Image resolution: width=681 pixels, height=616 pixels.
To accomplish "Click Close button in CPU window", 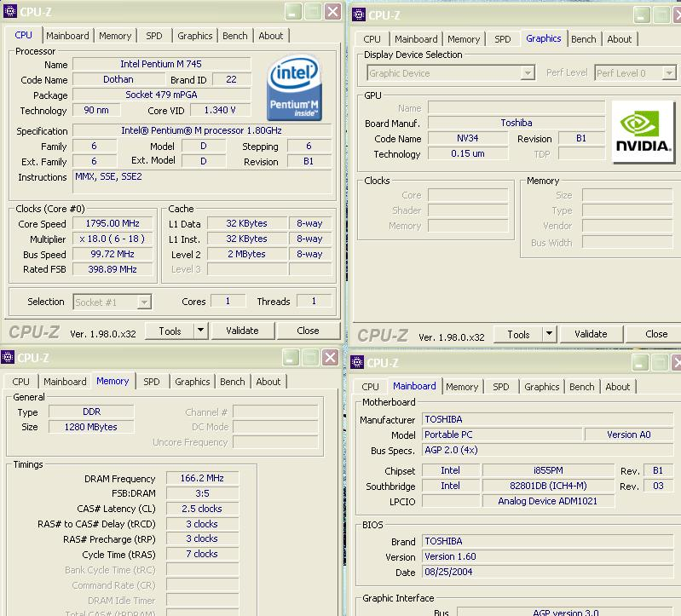I will [308, 331].
